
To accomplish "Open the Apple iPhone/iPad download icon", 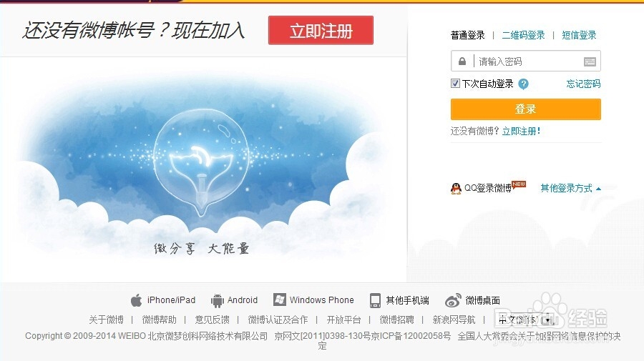I will [x=137, y=300].
